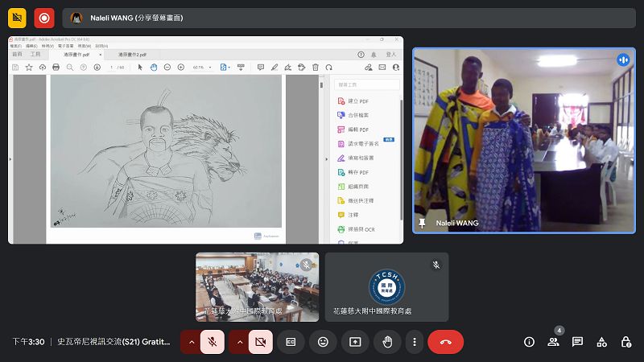Viewport: 644px width, 362px height.
Task: Open the raise hand control
Action: click(x=387, y=342)
